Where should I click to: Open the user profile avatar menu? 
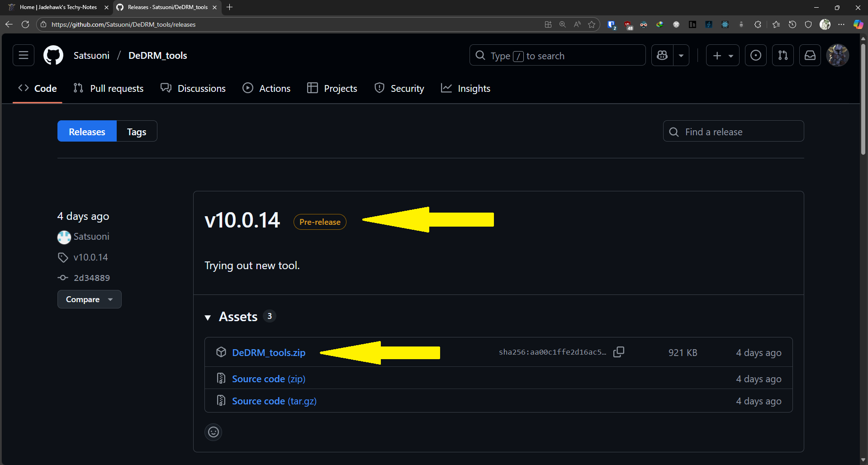click(x=837, y=56)
